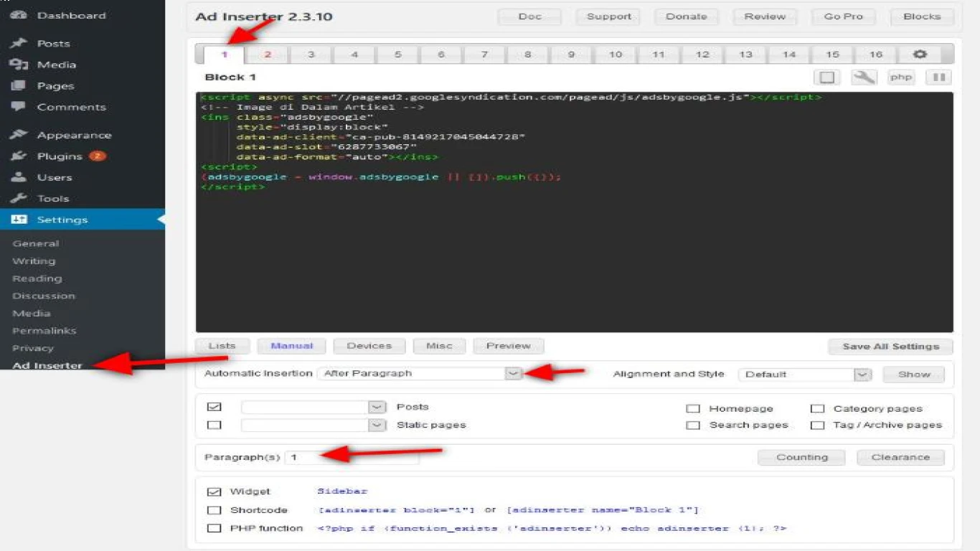Click the Donate button
Viewport: 980px width, 551px height.
[x=686, y=17]
